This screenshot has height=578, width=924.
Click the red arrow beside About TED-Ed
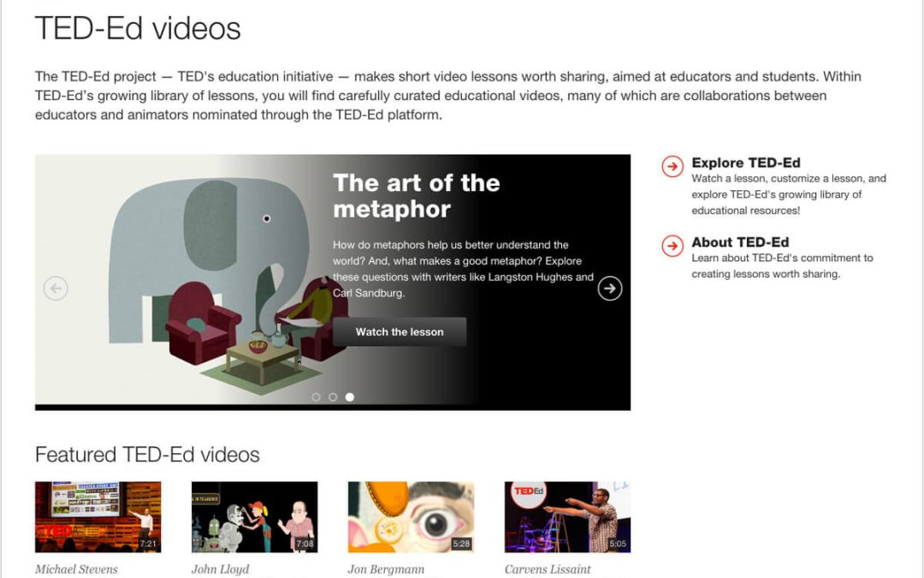tap(672, 246)
